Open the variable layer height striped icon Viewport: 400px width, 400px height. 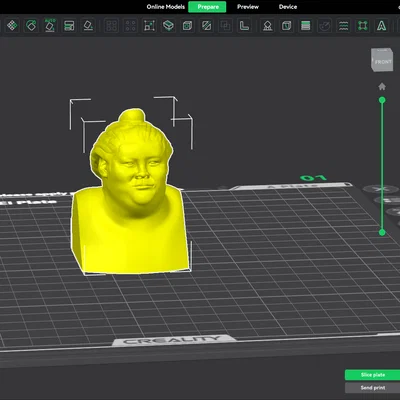coord(305,26)
